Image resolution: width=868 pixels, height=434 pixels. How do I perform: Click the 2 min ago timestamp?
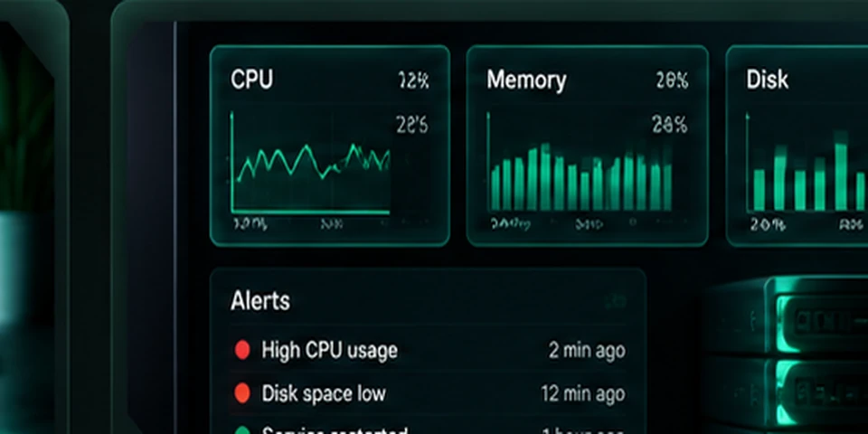pyautogui.click(x=587, y=351)
